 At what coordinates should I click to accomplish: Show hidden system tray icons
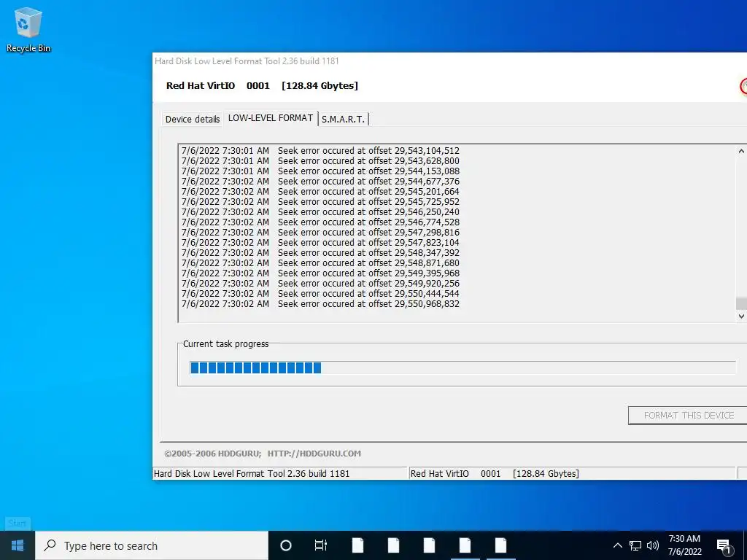point(617,545)
